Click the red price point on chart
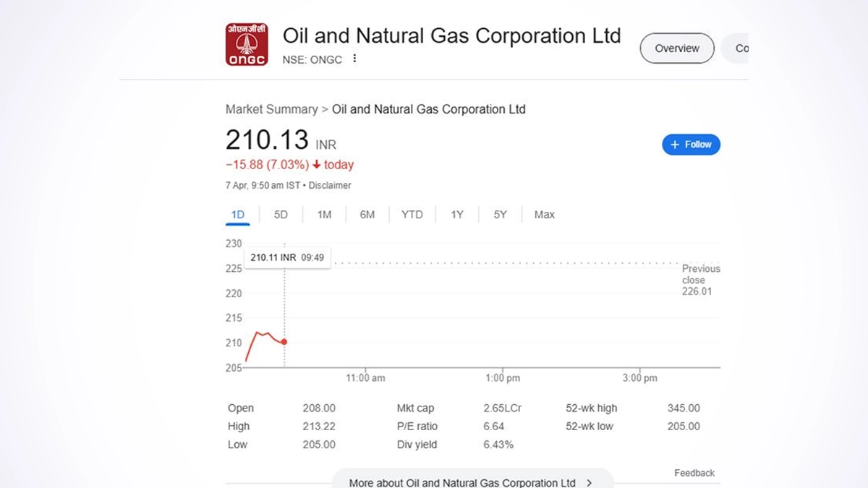This screenshot has height=488, width=868. tap(284, 341)
